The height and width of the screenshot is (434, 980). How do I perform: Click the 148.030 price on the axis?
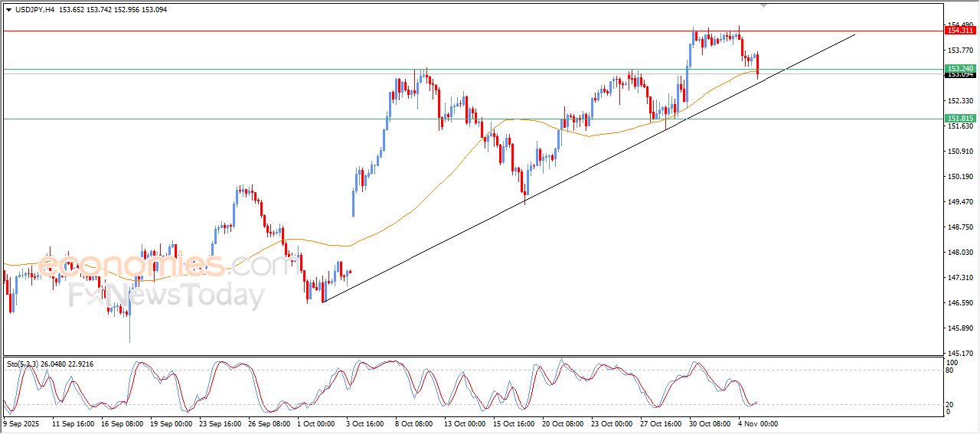tap(960, 252)
